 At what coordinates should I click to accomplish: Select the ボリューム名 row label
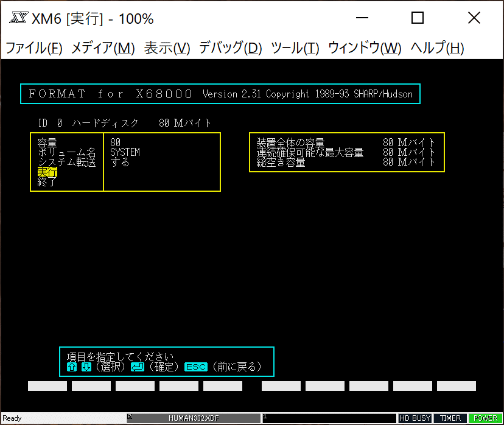point(67,152)
